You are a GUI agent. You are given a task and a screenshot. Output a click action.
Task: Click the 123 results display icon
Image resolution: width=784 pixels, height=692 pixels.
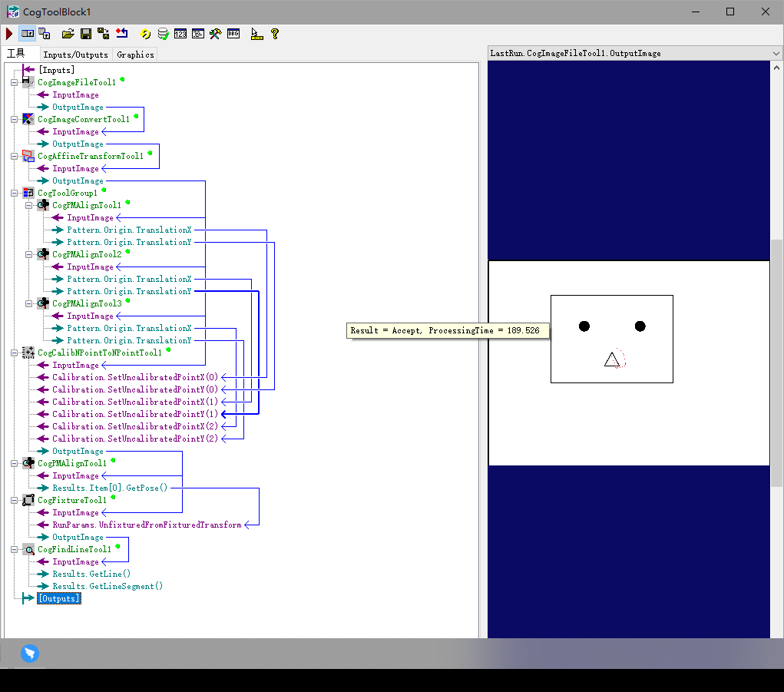coord(180,33)
